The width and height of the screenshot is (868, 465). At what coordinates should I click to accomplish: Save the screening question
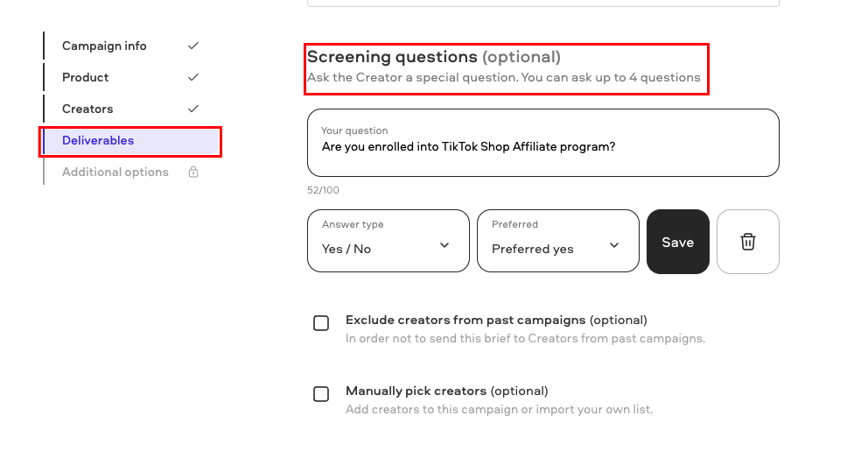677,242
